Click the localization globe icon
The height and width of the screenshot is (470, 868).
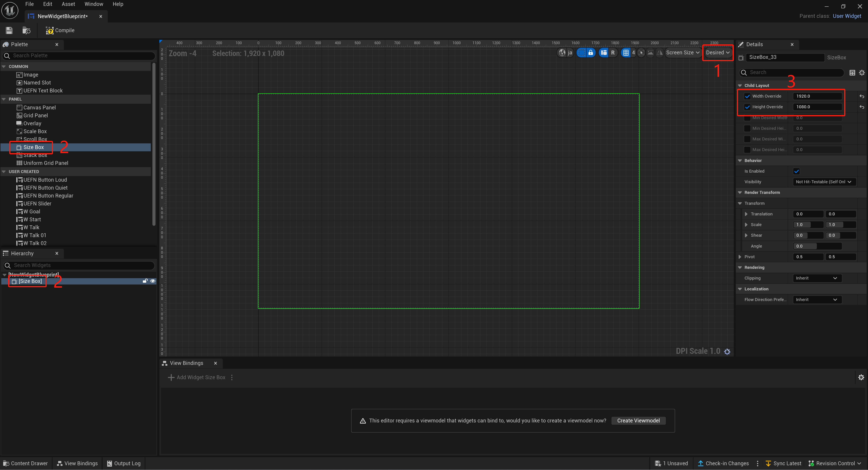(562, 53)
